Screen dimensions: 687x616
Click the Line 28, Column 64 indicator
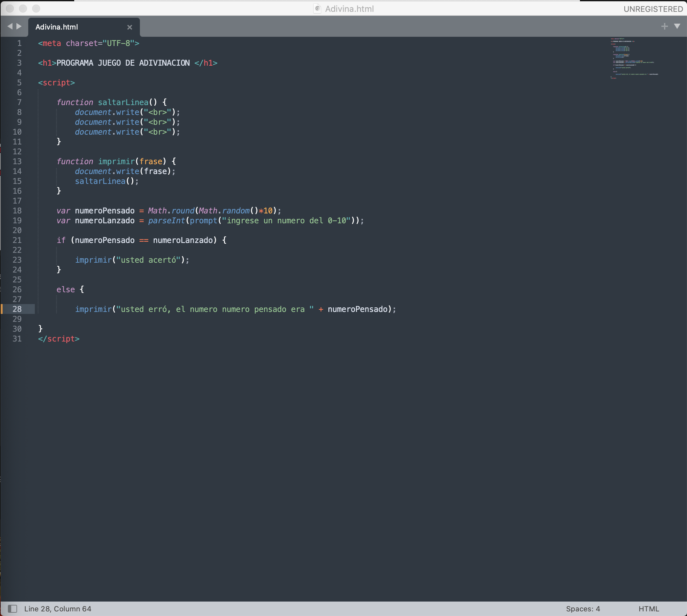[57, 608]
